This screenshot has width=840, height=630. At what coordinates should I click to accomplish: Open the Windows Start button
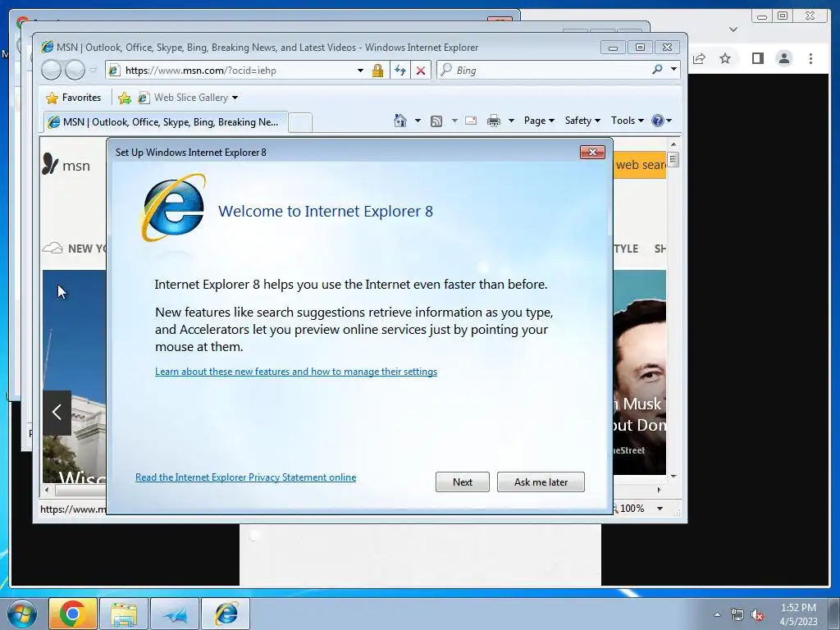[x=22, y=614]
